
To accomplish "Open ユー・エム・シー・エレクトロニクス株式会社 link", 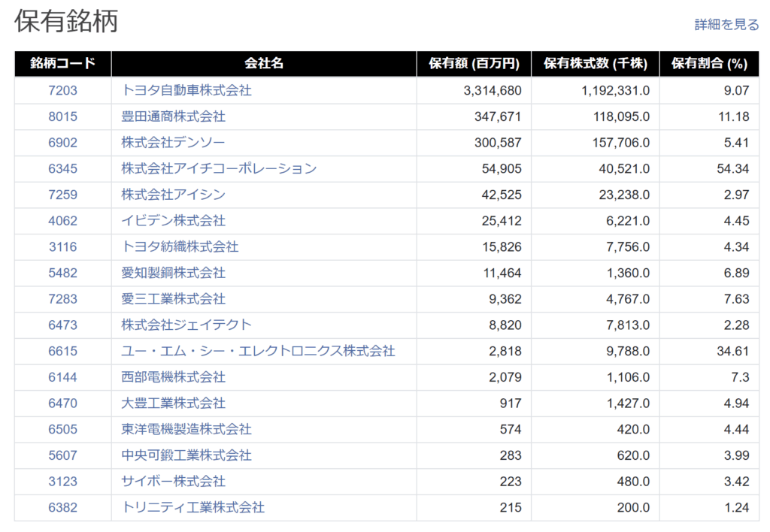I will [259, 351].
